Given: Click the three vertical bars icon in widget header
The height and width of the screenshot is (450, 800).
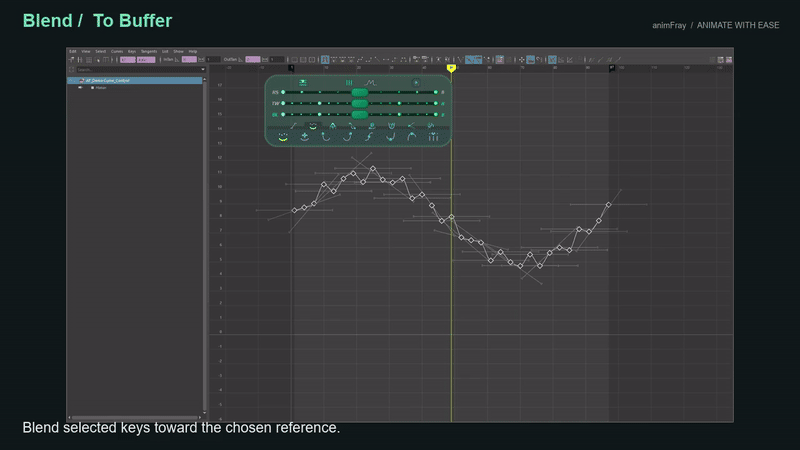Looking at the screenshot, I should [x=349, y=83].
